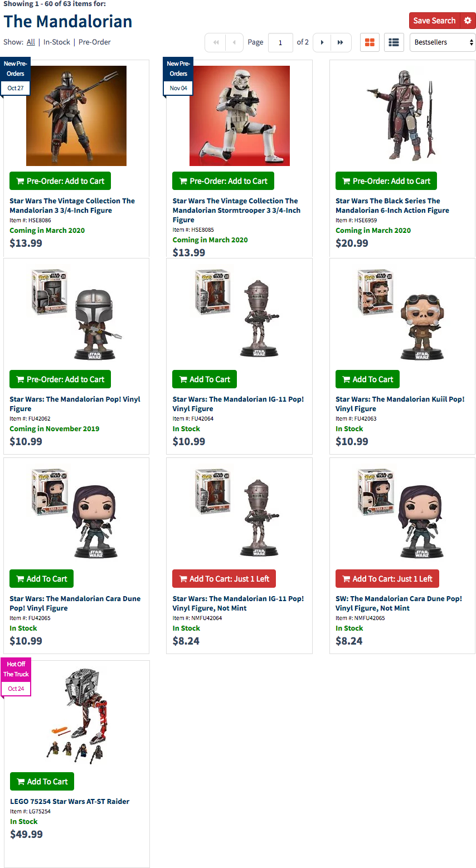Filter by In-Stock items
This screenshot has width=476, height=868.
pyautogui.click(x=57, y=42)
